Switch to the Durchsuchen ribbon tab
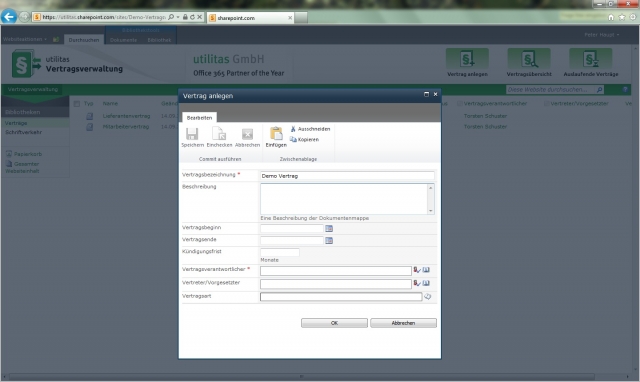Screen dimensions: 640x382 (x=84, y=40)
